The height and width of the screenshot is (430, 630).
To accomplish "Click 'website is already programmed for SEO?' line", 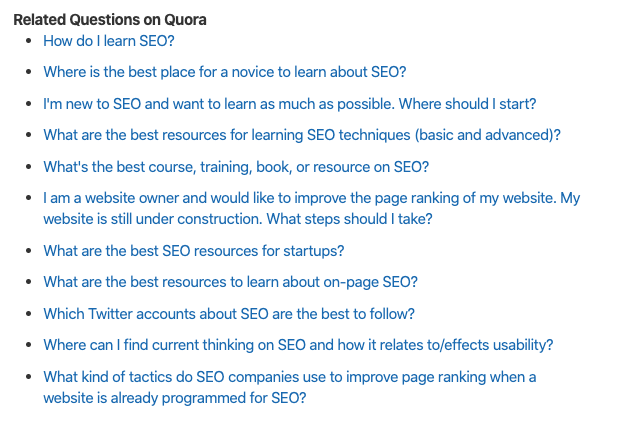I will point(175,398).
